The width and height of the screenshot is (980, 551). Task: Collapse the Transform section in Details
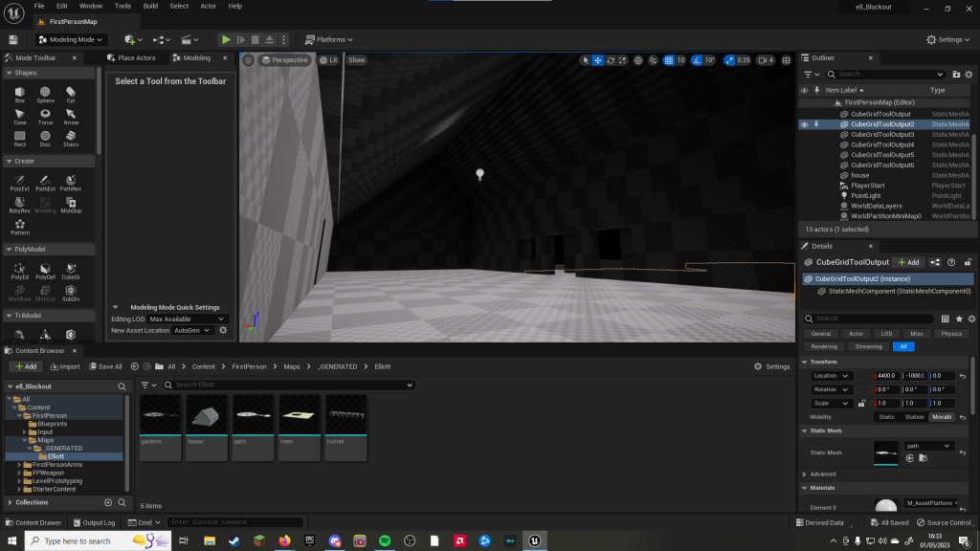tap(804, 362)
